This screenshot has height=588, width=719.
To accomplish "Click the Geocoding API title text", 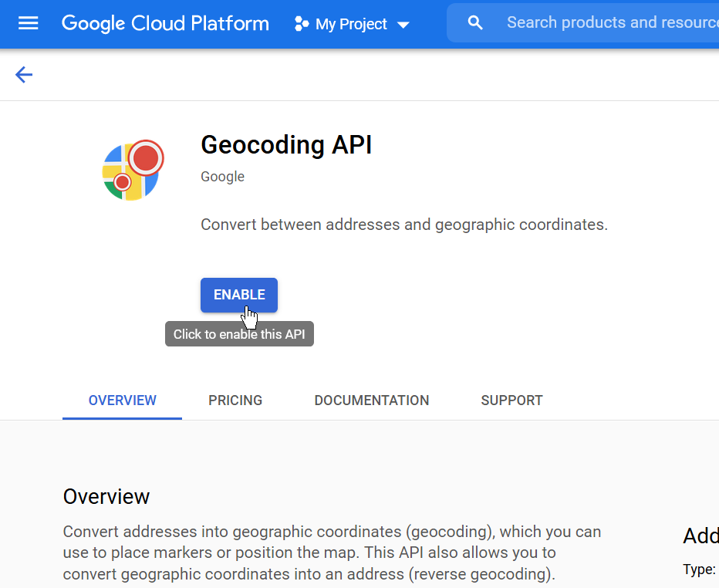I will (x=286, y=145).
